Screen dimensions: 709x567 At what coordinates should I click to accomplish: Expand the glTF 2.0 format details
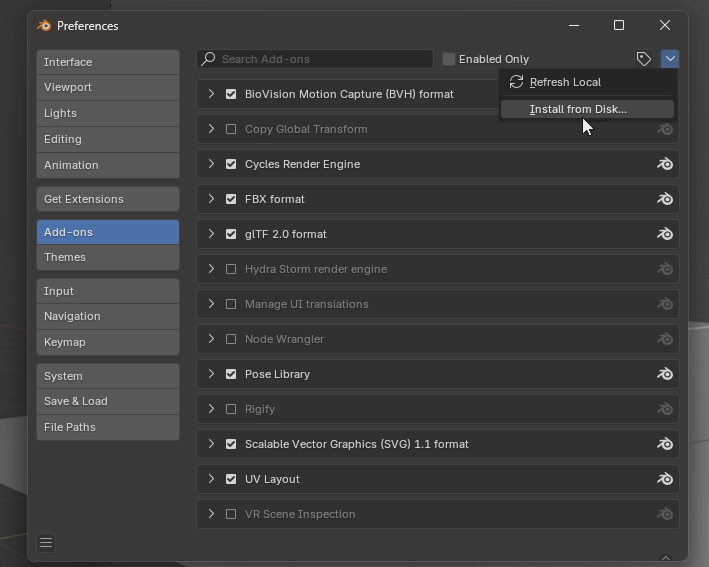pos(211,234)
